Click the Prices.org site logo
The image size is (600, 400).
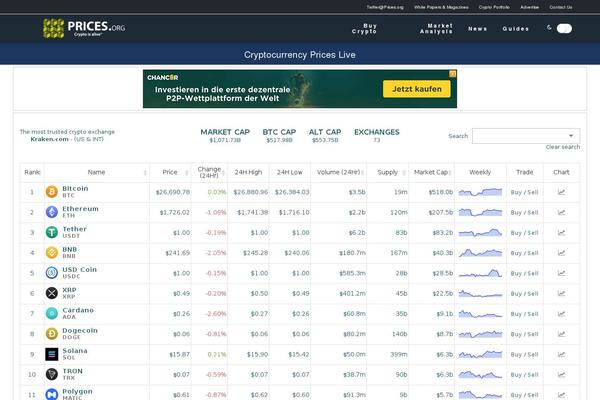[84, 28]
